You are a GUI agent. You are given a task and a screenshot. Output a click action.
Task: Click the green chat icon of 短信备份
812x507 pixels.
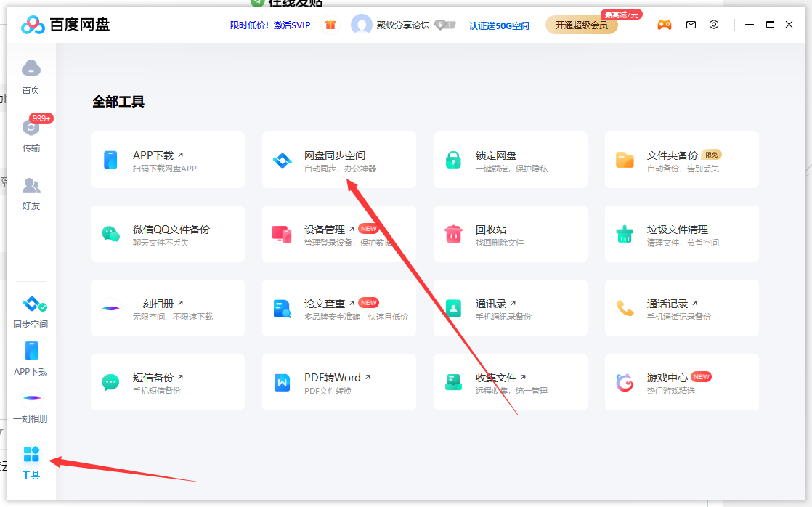[111, 383]
